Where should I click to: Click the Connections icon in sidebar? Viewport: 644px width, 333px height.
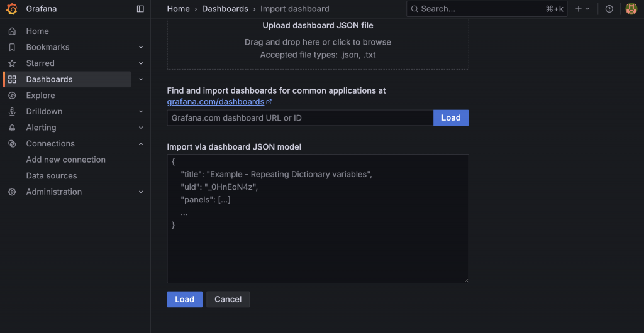pos(13,143)
